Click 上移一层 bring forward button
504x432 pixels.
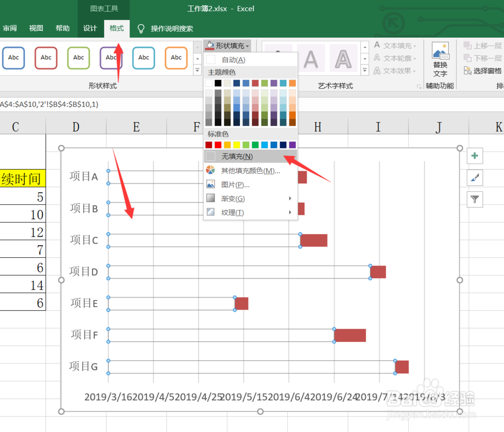(482, 46)
